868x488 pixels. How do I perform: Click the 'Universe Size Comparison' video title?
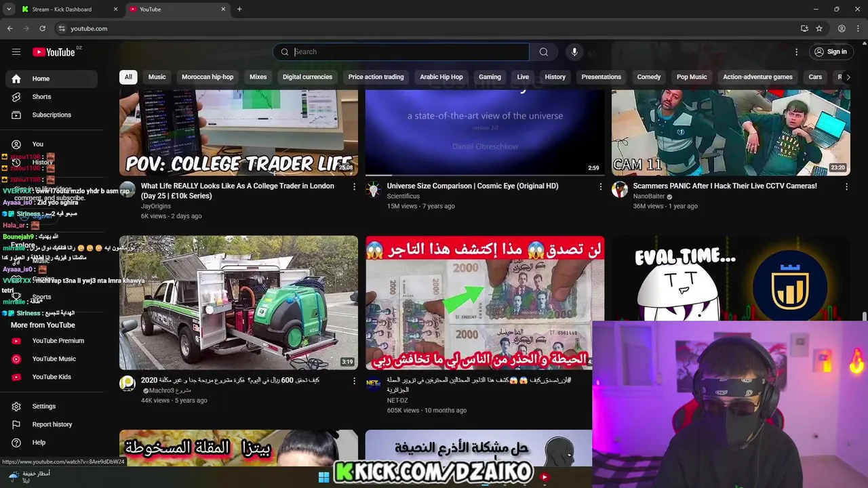473,186
